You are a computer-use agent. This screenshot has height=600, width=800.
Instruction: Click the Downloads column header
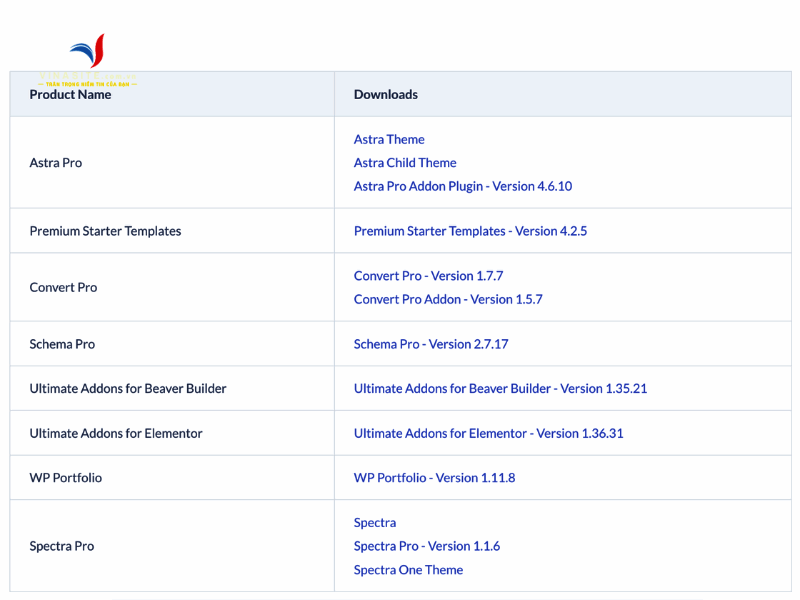386,95
